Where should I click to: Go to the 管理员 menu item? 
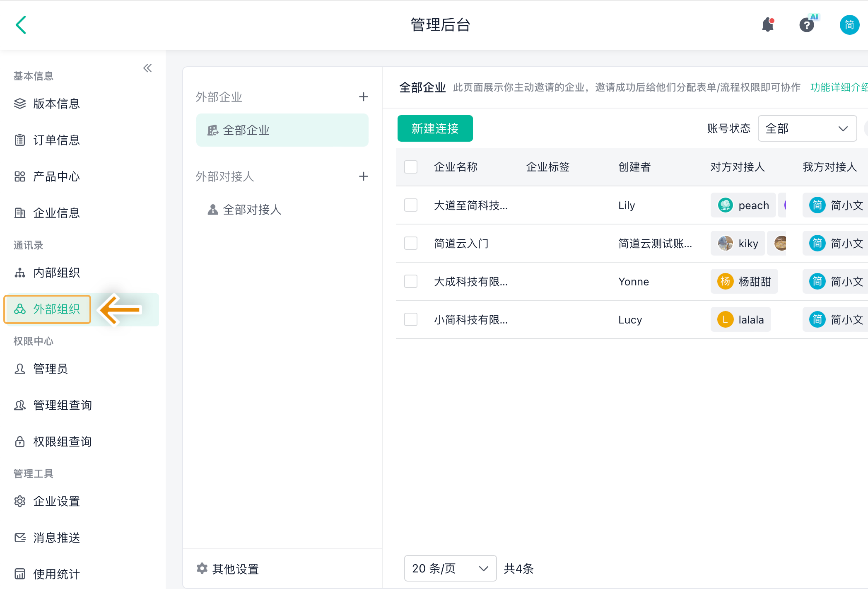coord(50,369)
